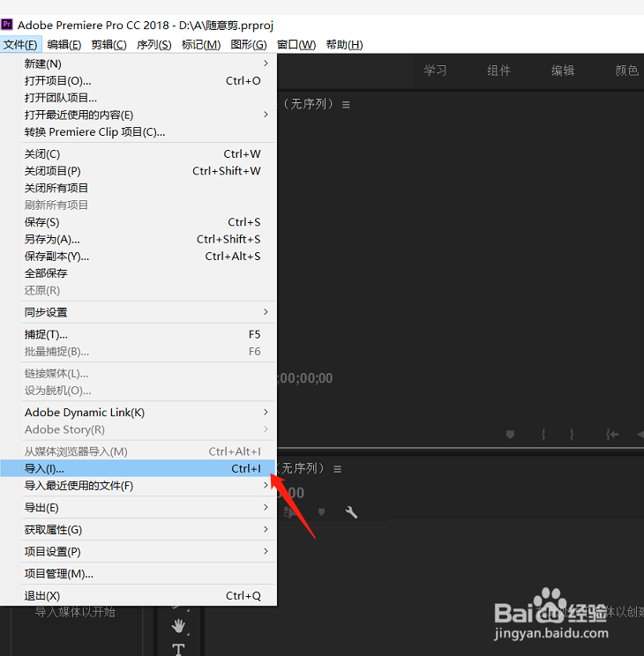Open the 窗口(W) menu
644x656 pixels.
click(296, 44)
